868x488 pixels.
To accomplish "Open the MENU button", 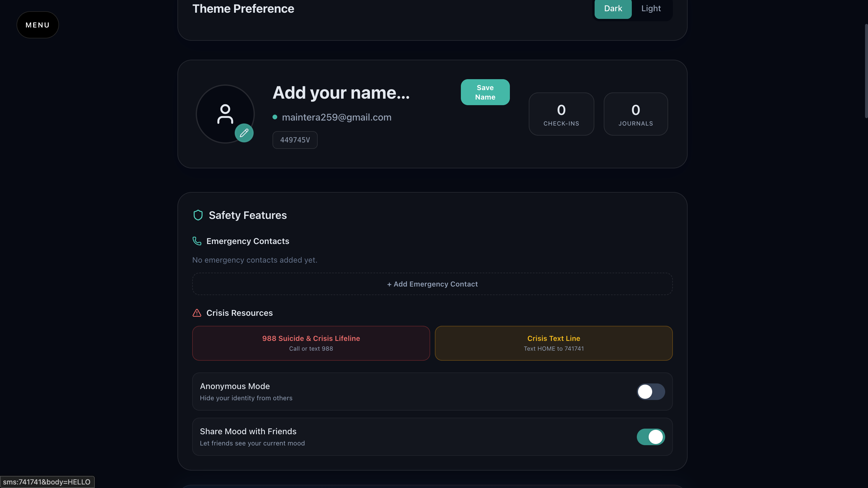I will pos(37,25).
